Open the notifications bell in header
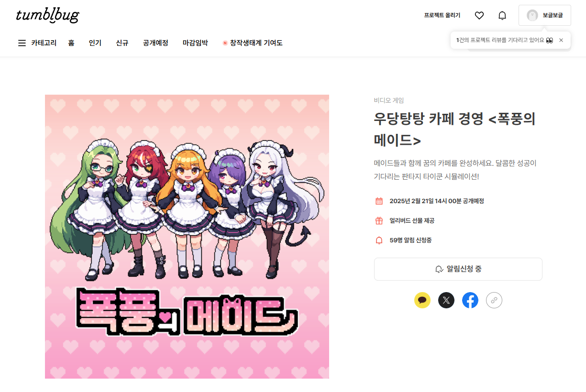The height and width of the screenshot is (392, 586). (502, 15)
